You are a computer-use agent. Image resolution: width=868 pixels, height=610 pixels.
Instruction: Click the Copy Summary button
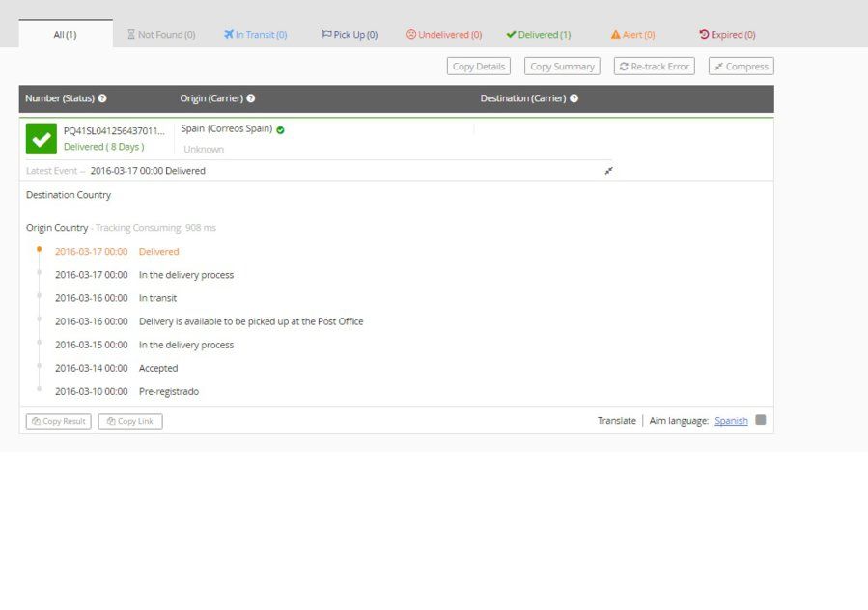[x=562, y=67]
